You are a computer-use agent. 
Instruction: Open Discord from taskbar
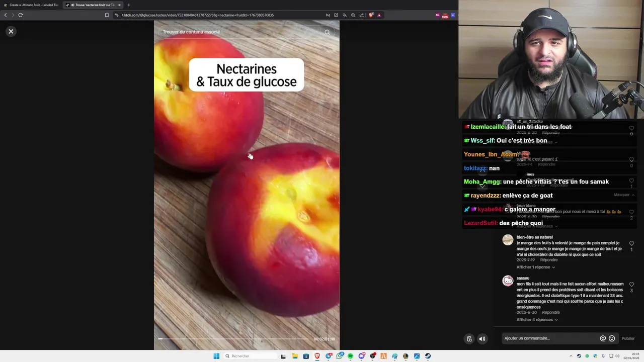pyautogui.click(x=362, y=356)
